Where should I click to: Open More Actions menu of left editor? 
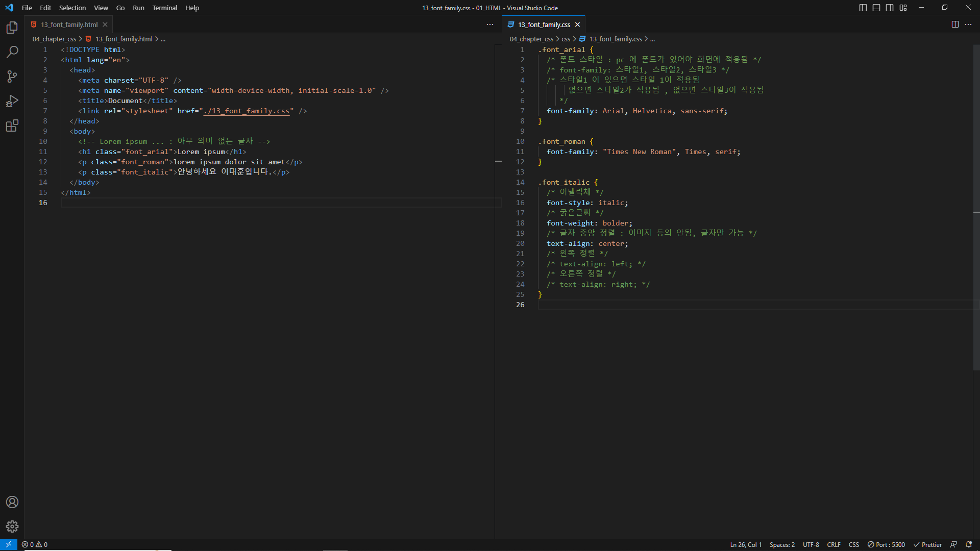tap(490, 24)
